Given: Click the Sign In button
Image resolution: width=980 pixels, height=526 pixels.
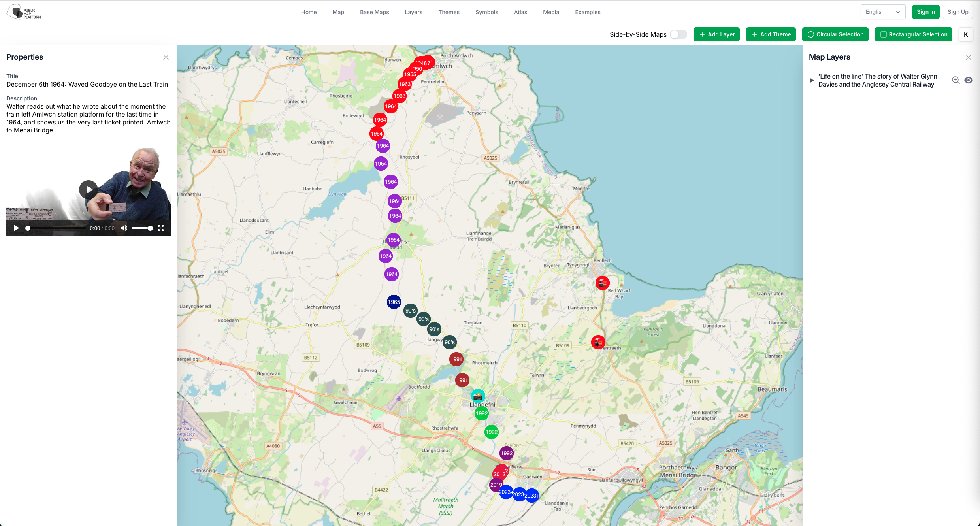Looking at the screenshot, I should point(925,12).
